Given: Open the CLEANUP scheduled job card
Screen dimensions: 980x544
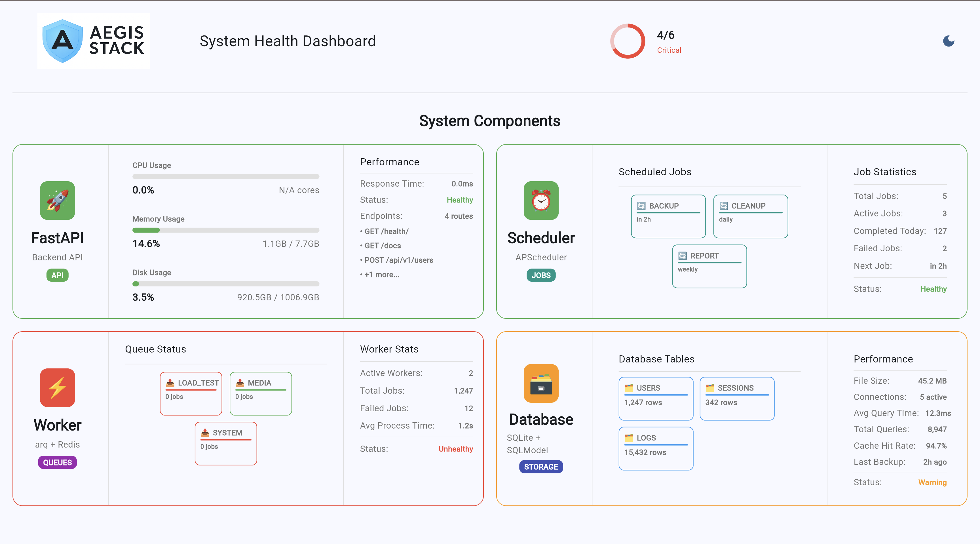Looking at the screenshot, I should [x=750, y=216].
